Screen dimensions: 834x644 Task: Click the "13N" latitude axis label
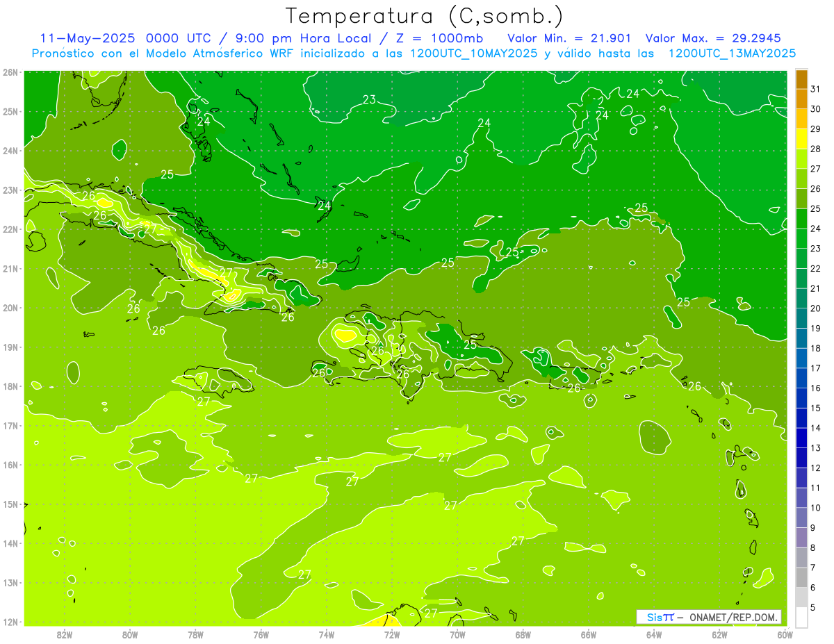(x=10, y=583)
